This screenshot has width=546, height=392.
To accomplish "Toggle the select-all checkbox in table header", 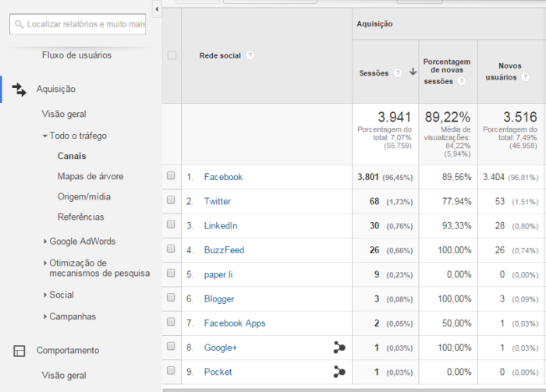I will tap(172, 55).
